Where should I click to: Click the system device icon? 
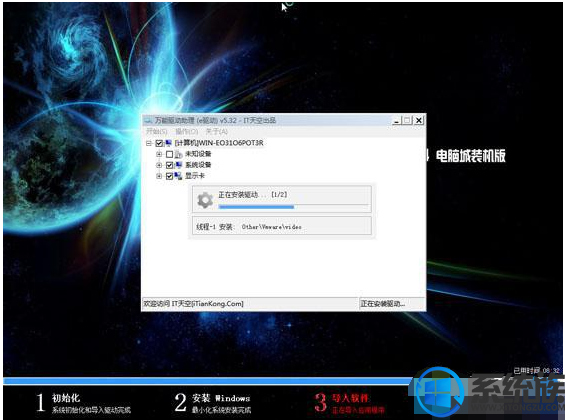(179, 165)
